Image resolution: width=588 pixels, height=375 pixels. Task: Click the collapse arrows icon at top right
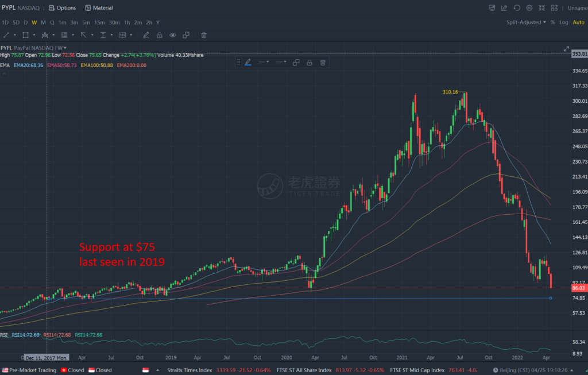[x=542, y=8]
